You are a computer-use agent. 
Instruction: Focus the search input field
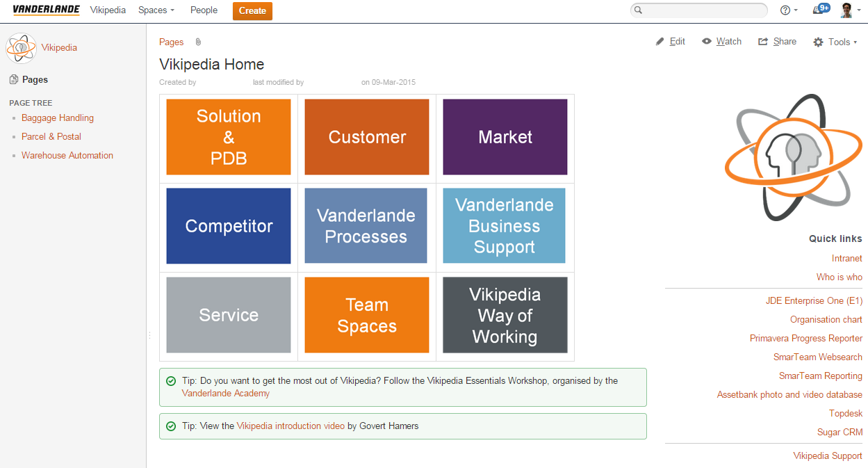pyautogui.click(x=699, y=10)
